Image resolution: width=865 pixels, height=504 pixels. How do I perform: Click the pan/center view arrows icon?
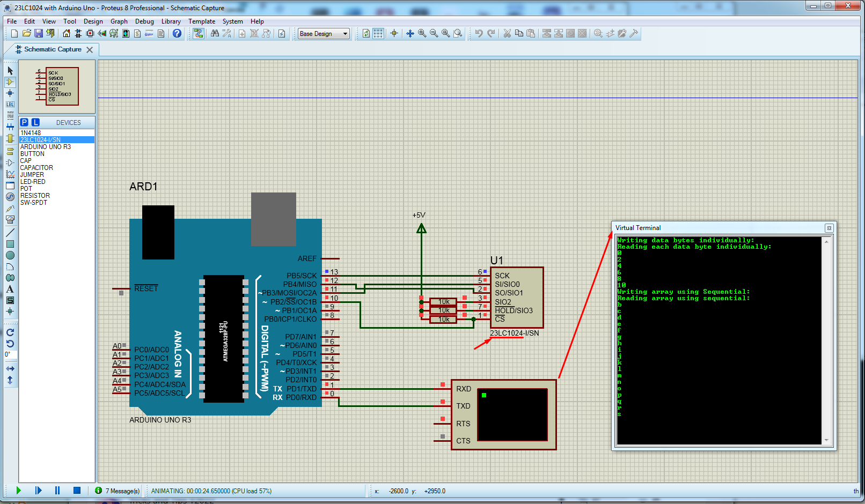coord(410,33)
